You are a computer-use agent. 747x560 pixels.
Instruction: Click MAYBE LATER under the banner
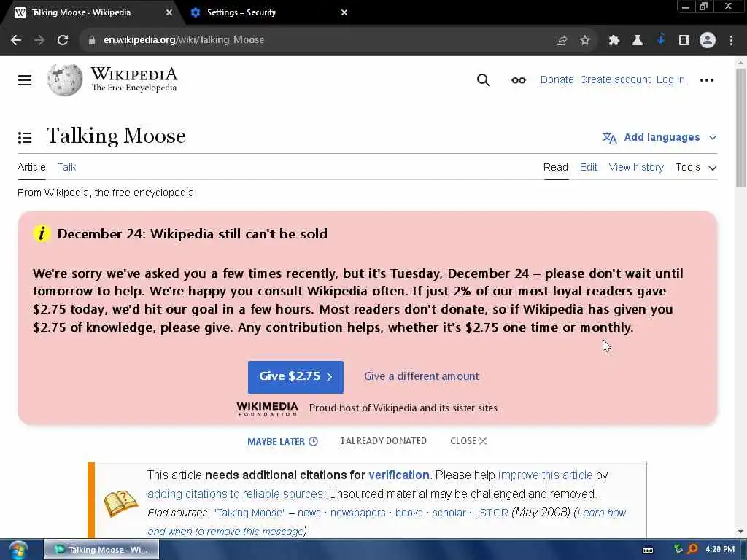pyautogui.click(x=282, y=441)
